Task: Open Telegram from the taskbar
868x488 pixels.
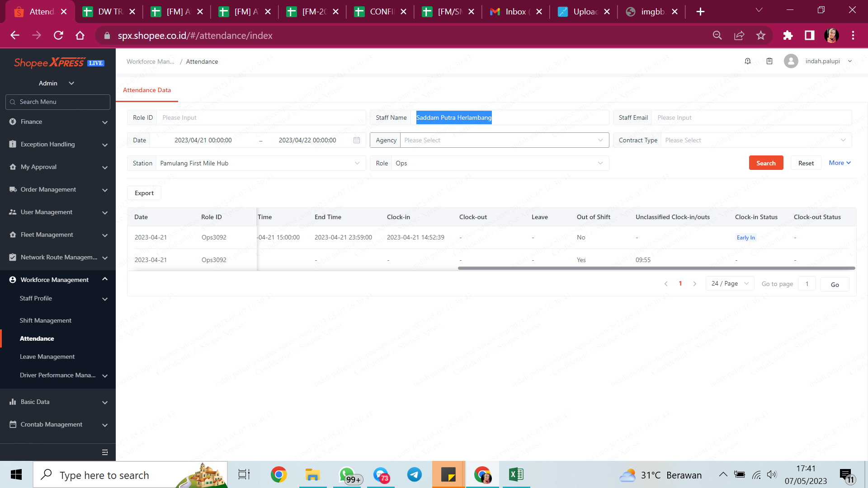Action: point(414,475)
